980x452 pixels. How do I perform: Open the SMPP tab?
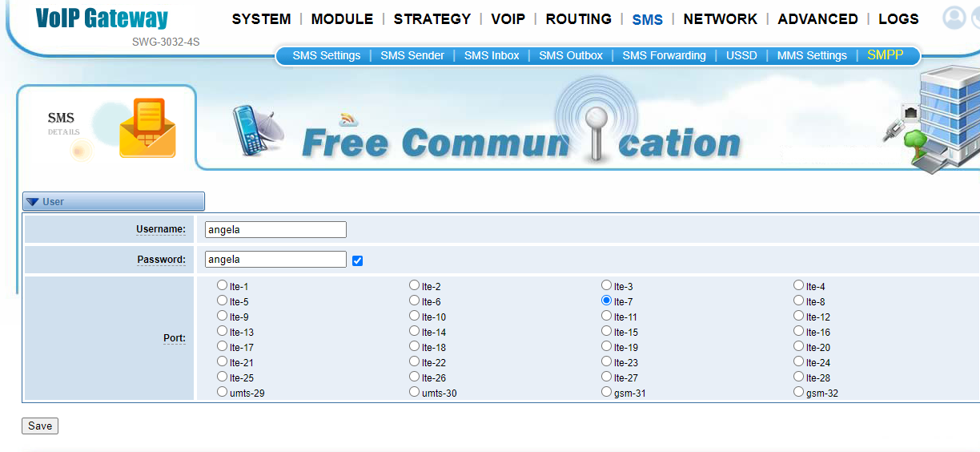point(885,55)
